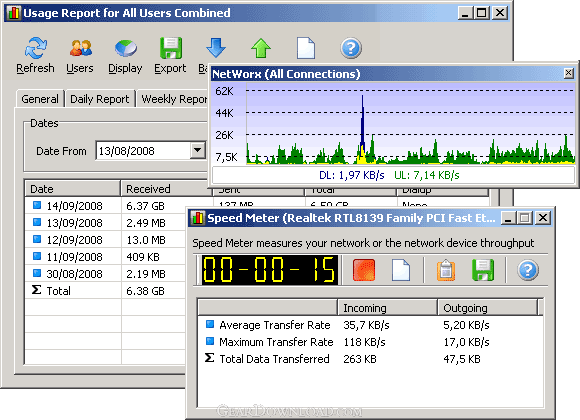Open the Users icon in Usage Report
580x420 pixels.
point(81,48)
